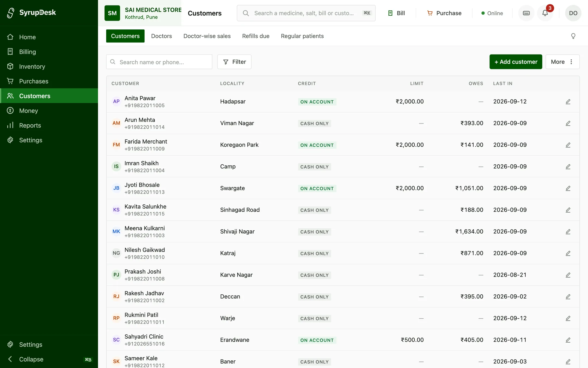Click SAI MEDICAL STORE store name
Screen dimensions: 588x368
[x=153, y=10]
